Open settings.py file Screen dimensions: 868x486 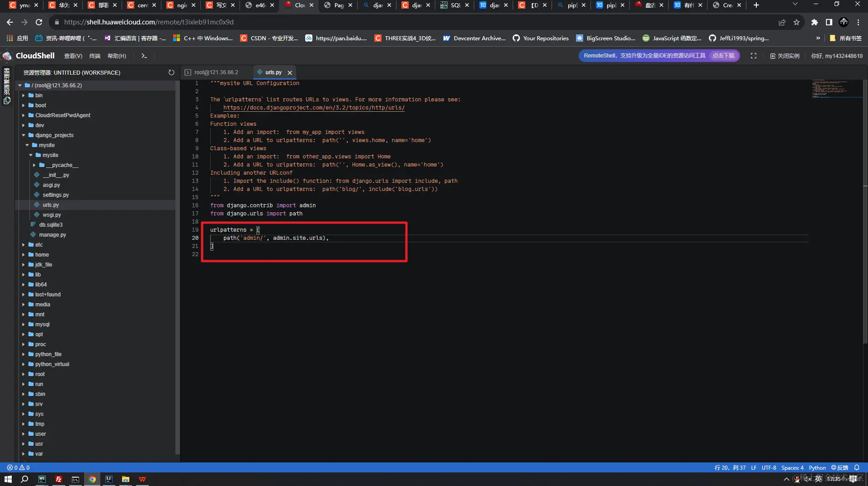pos(56,195)
